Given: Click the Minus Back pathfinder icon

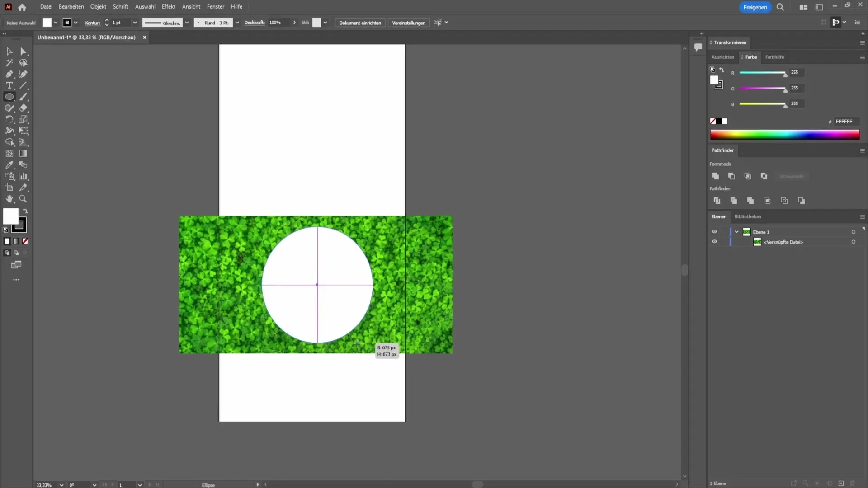Looking at the screenshot, I should (x=802, y=201).
